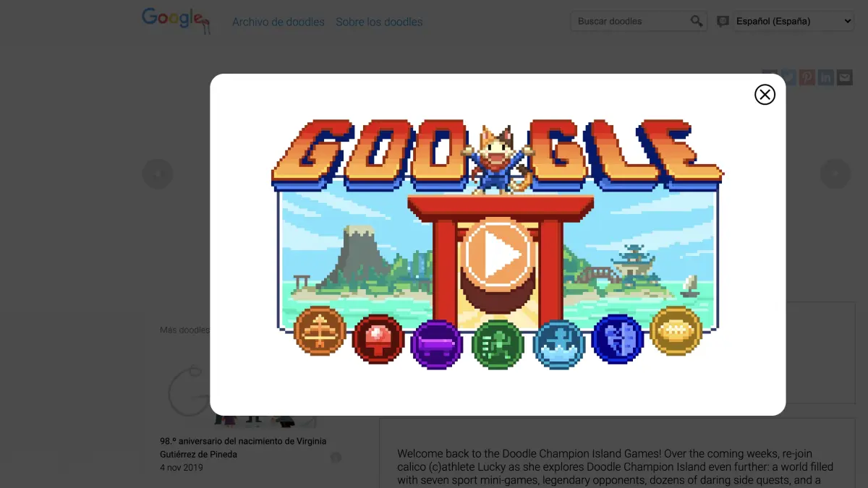Open Virginia Gutiérrez de Pineda doodle link
Image resolution: width=868 pixels, height=488 pixels.
243,448
